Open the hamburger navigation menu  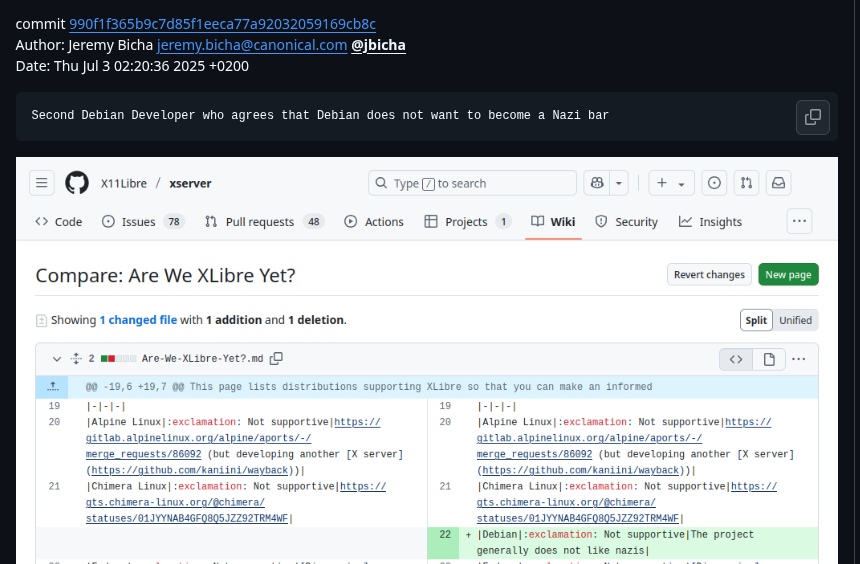[42, 183]
